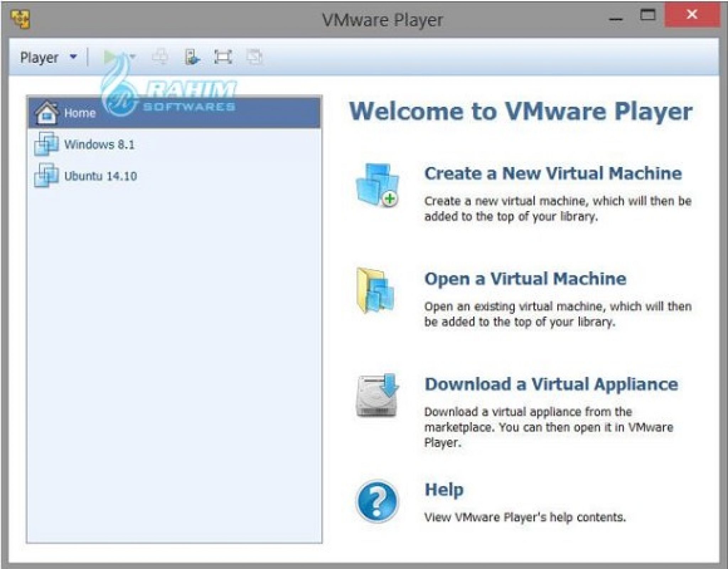The image size is (728, 569).
Task: Click the blue Help question mark icon
Action: (x=377, y=501)
